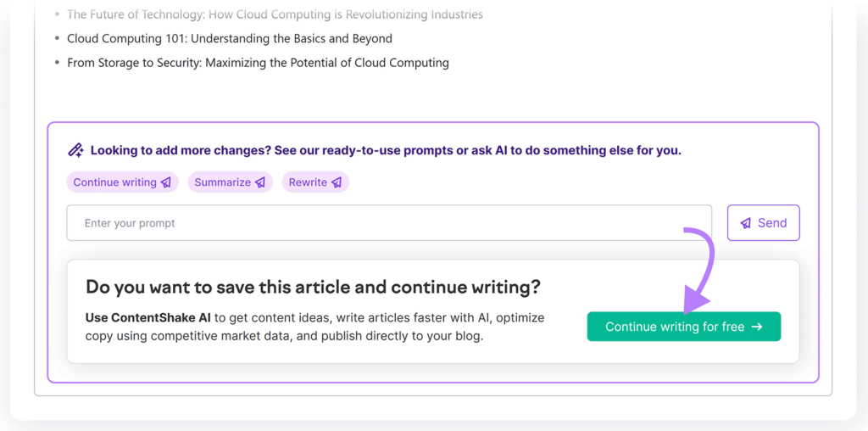Click the paper-plane icon on Continue writing chip
This screenshot has height=431, width=868.
click(x=166, y=182)
